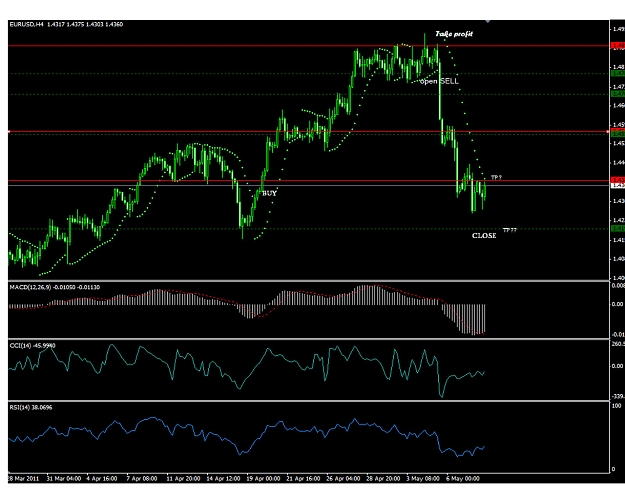Click the '19 Apr 00:00' time axis label

coord(263,478)
